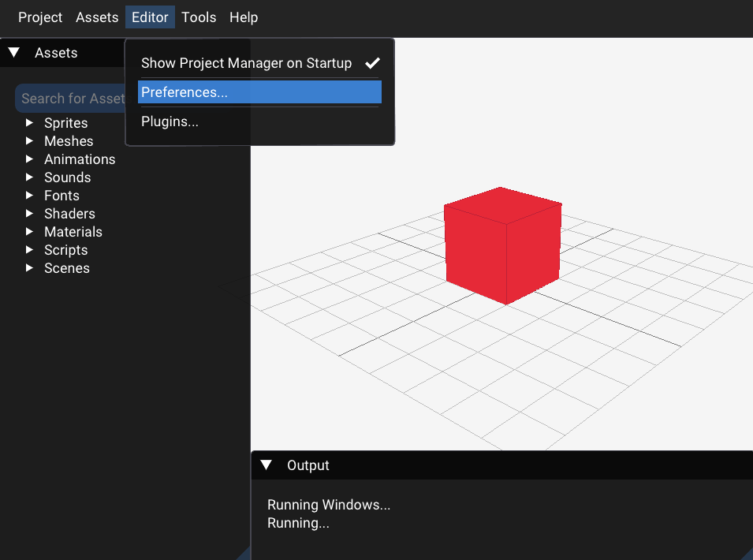Screen dimensions: 753x560
Task: Select the Sprites tree label
Action: click(x=65, y=123)
